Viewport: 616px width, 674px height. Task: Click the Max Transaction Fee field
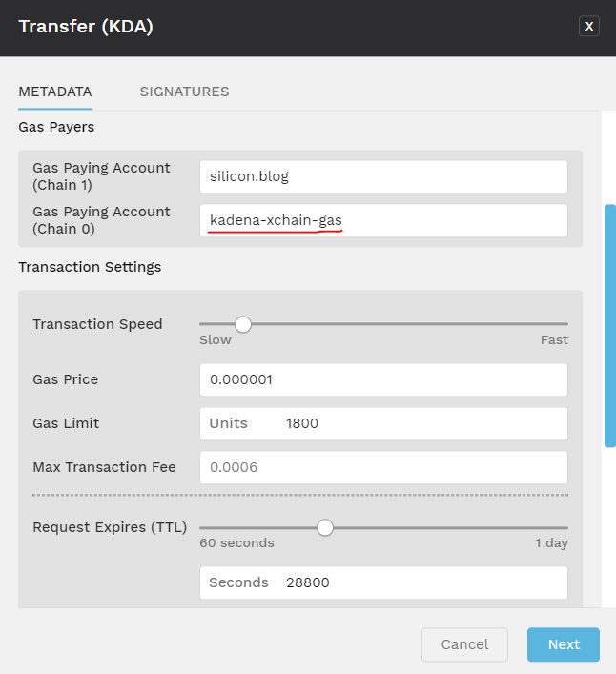coord(383,468)
